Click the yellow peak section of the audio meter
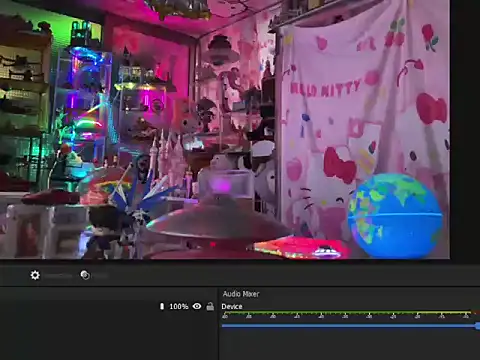Screen dimensions: 480x360 click(x=443, y=313)
